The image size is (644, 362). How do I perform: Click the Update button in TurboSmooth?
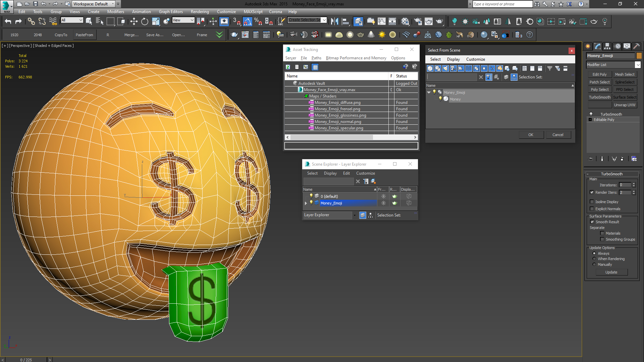tap(611, 272)
